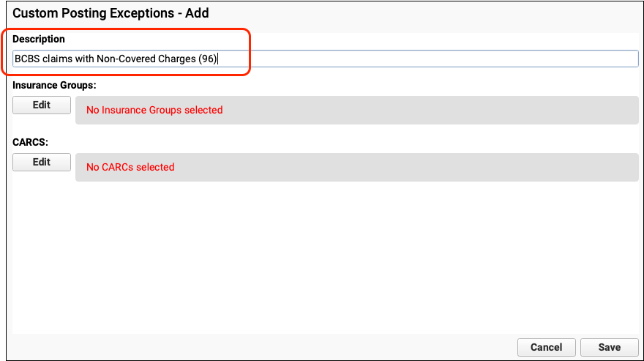This screenshot has width=644, height=361.
Task: Place cursor on '(96)' in the description text
Action: pyautogui.click(x=208, y=59)
